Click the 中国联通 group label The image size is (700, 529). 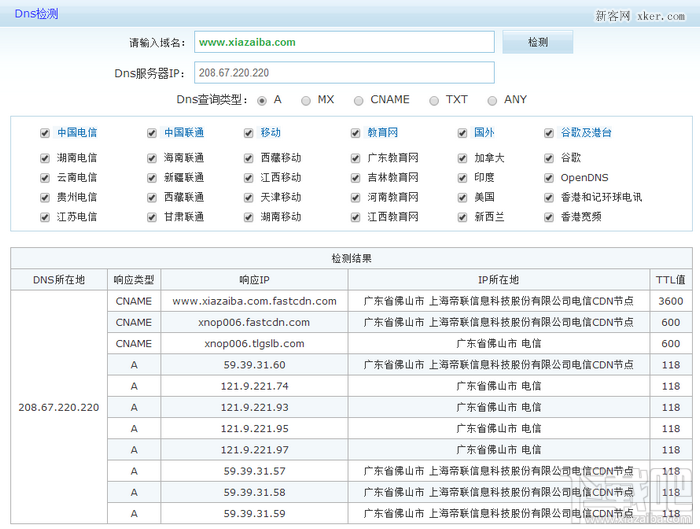[x=184, y=133]
